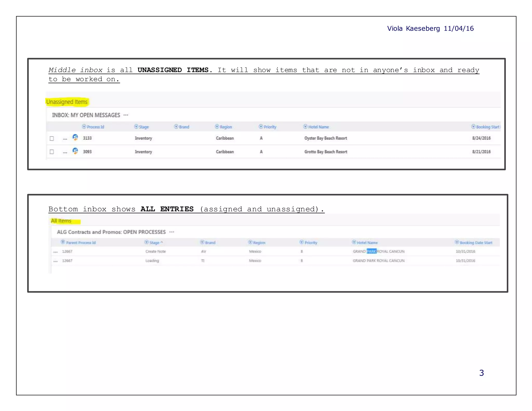532x411 pixels.
Task: Click filter icon next to upper Stage column
Action: (x=136, y=127)
